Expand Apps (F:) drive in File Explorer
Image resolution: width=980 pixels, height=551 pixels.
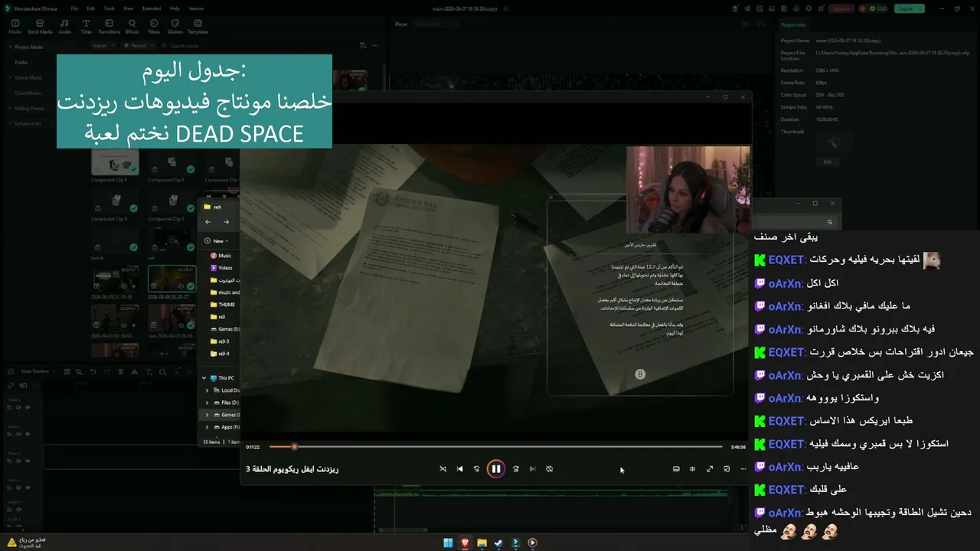click(207, 427)
